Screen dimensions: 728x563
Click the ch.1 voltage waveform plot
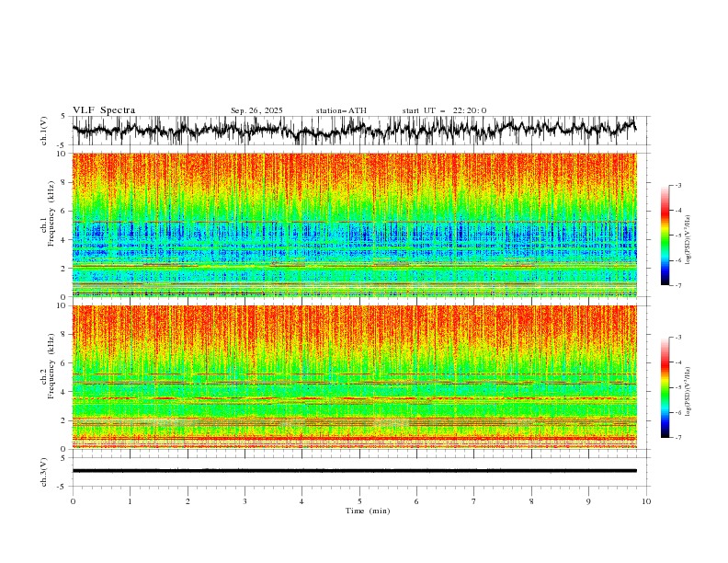[x=360, y=131]
